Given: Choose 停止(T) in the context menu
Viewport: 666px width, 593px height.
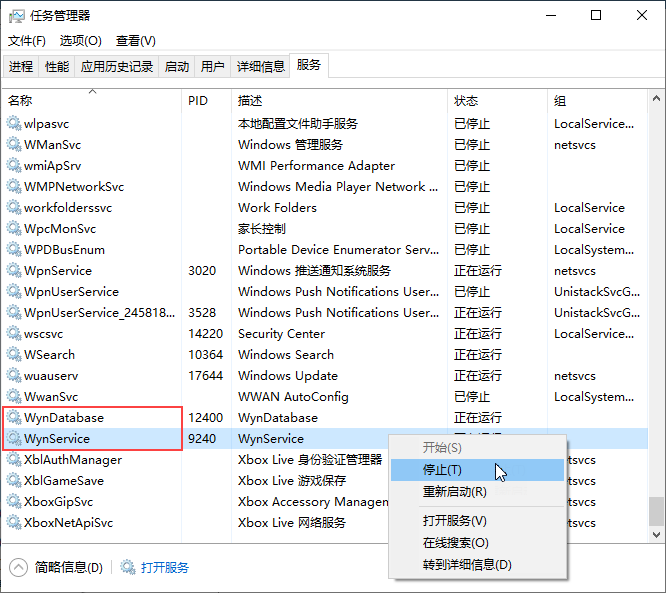Looking at the screenshot, I should pyautogui.click(x=477, y=470).
